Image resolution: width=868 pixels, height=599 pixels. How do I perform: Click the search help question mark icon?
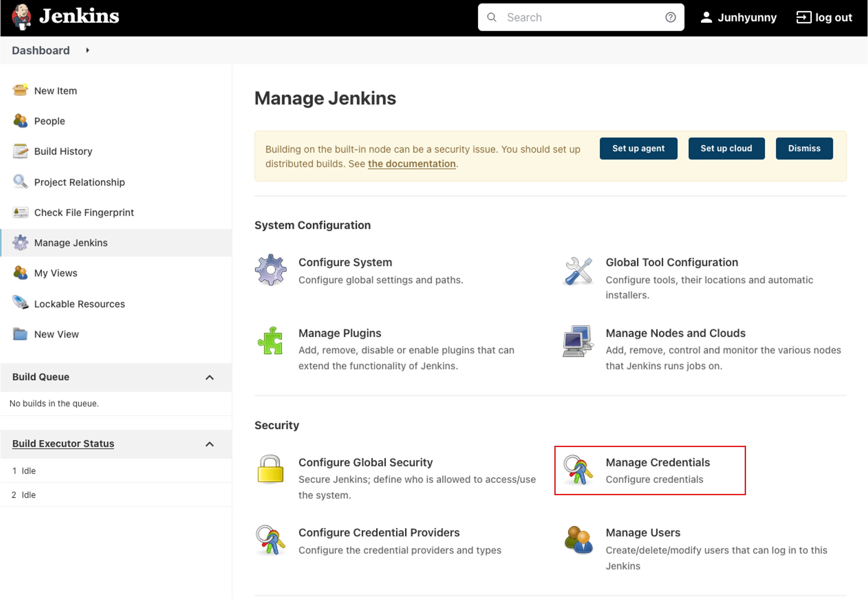[x=670, y=17]
